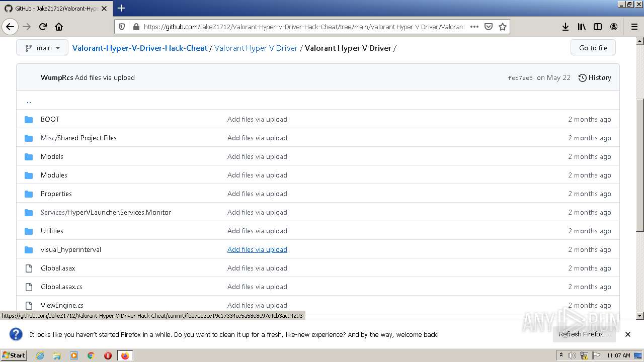Open the media player taskbar icon

point(74,355)
